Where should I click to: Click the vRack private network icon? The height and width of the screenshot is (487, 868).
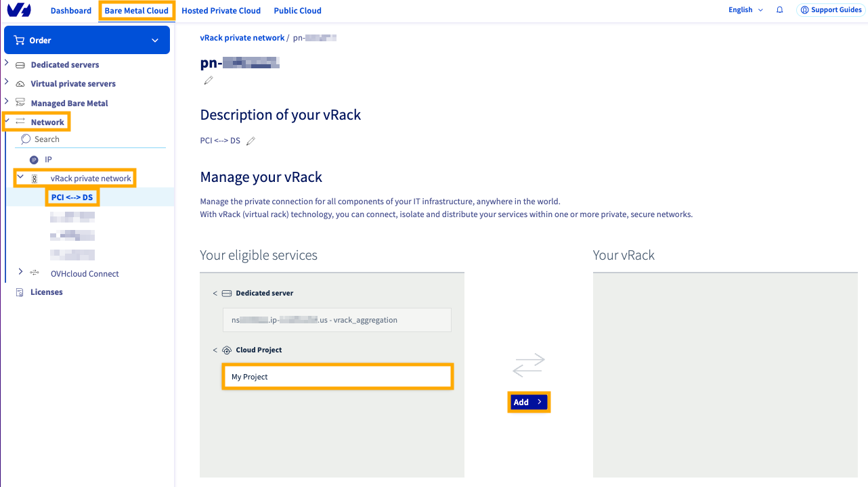coord(35,179)
